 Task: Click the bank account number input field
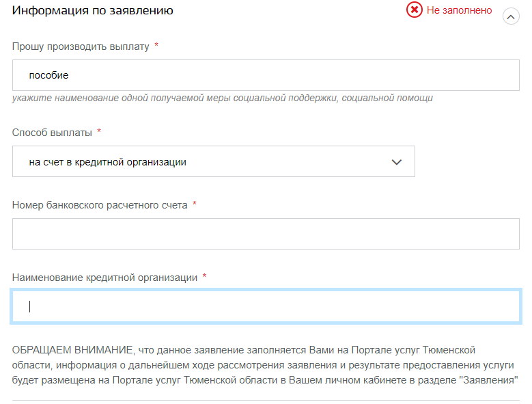pyautogui.click(x=266, y=234)
